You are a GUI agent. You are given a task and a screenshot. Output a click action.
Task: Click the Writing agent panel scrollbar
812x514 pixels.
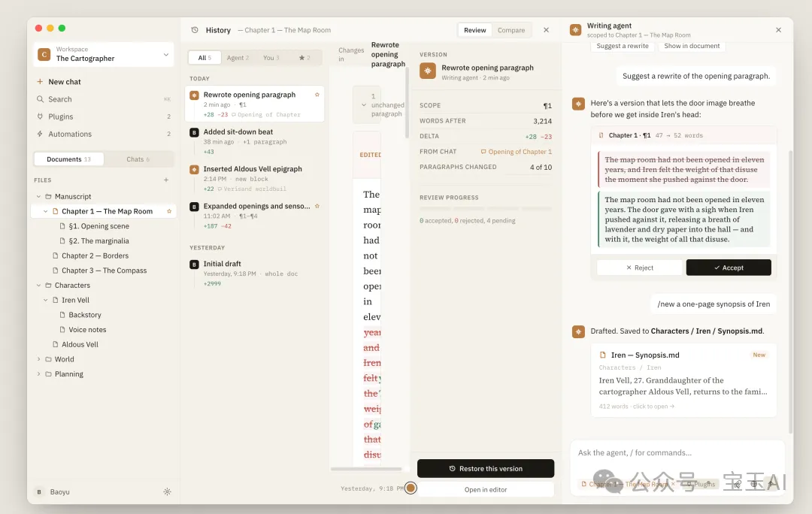[x=790, y=292]
